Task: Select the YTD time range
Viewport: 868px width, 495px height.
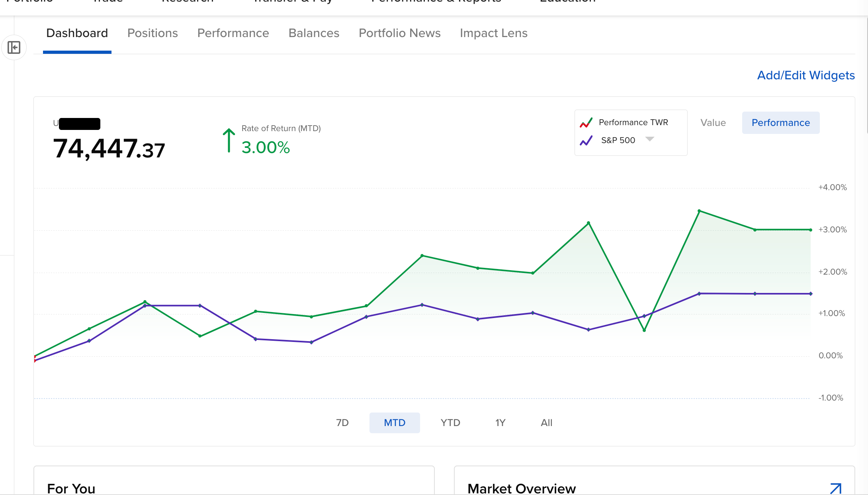Action: [x=450, y=423]
